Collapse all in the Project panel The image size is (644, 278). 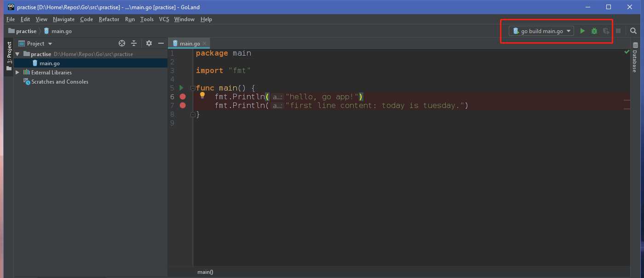134,43
